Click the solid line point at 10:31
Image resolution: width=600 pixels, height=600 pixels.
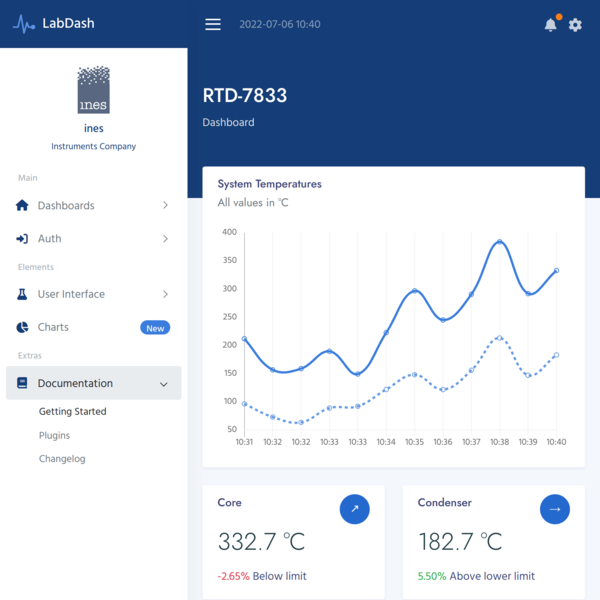pyautogui.click(x=244, y=339)
